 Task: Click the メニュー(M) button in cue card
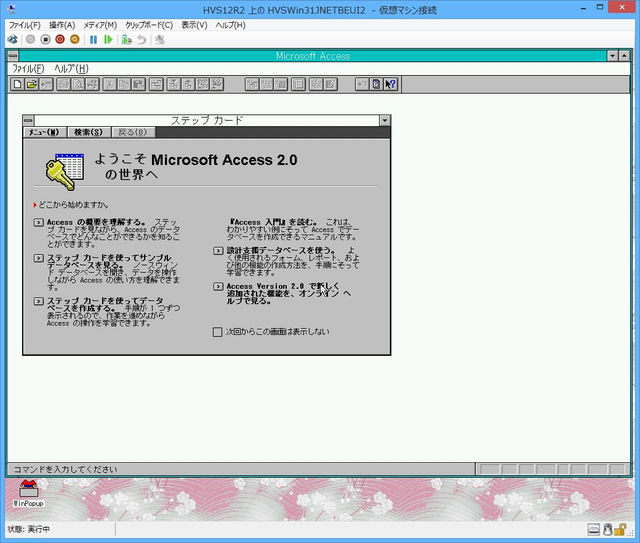tap(44, 132)
